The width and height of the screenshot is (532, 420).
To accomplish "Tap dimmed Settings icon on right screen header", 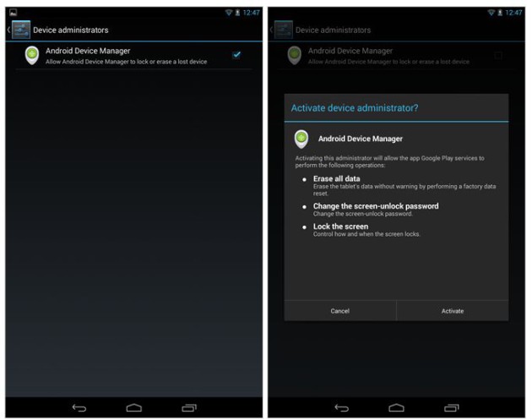I will [x=283, y=30].
